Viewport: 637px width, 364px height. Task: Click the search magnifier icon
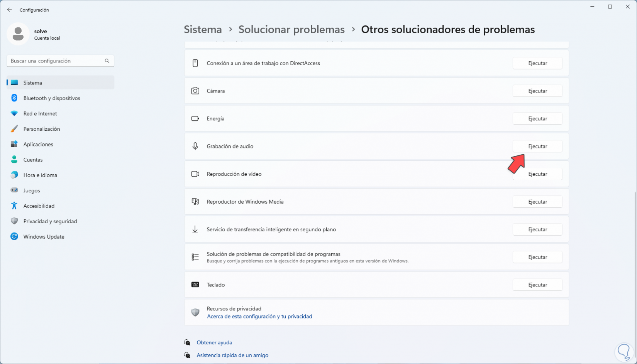tap(107, 61)
